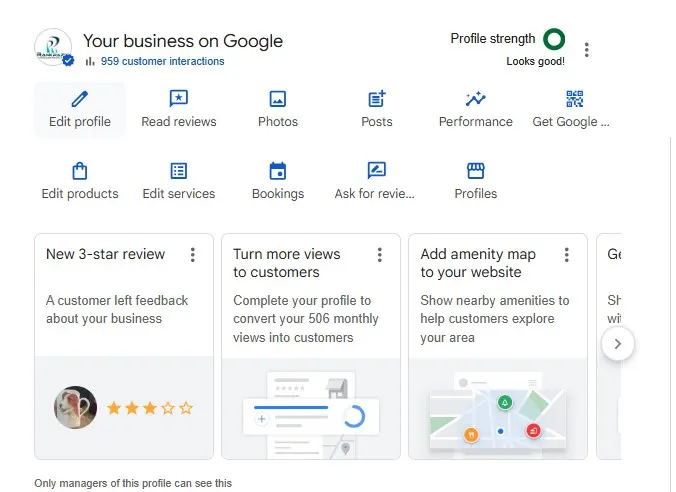Click Ask for reviews icon
The image size is (676, 492).
tap(377, 170)
